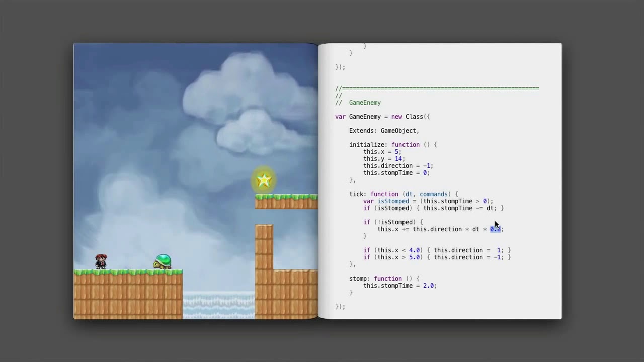Click "this.stompTime" in the "-= dt" statement
The width and height of the screenshot is (644, 362).
coord(448,208)
